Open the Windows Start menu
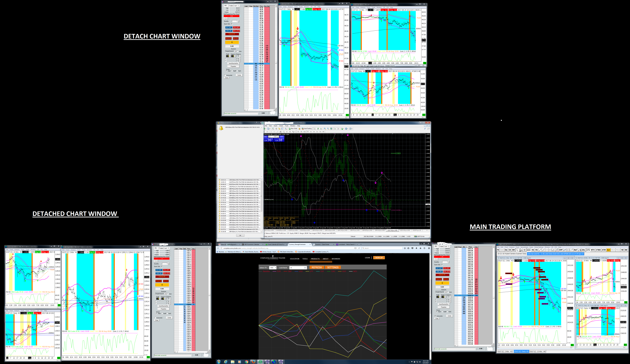 [219, 362]
